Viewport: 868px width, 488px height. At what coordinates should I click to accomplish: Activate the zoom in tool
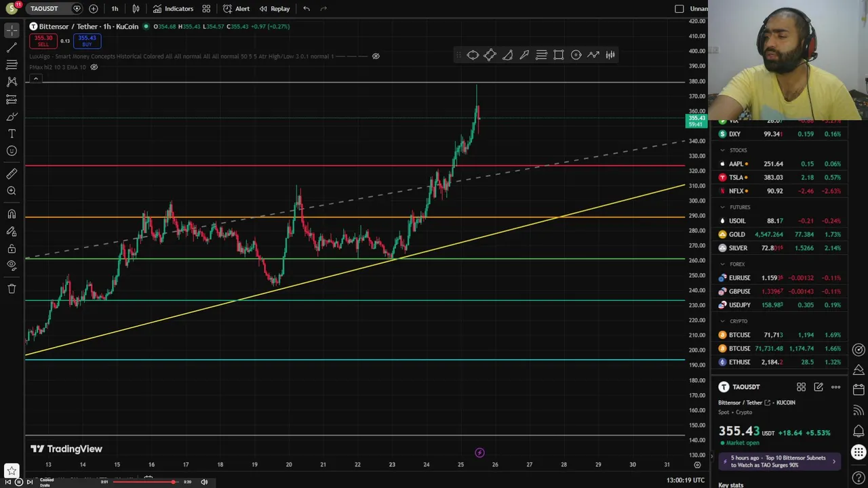[x=12, y=191]
